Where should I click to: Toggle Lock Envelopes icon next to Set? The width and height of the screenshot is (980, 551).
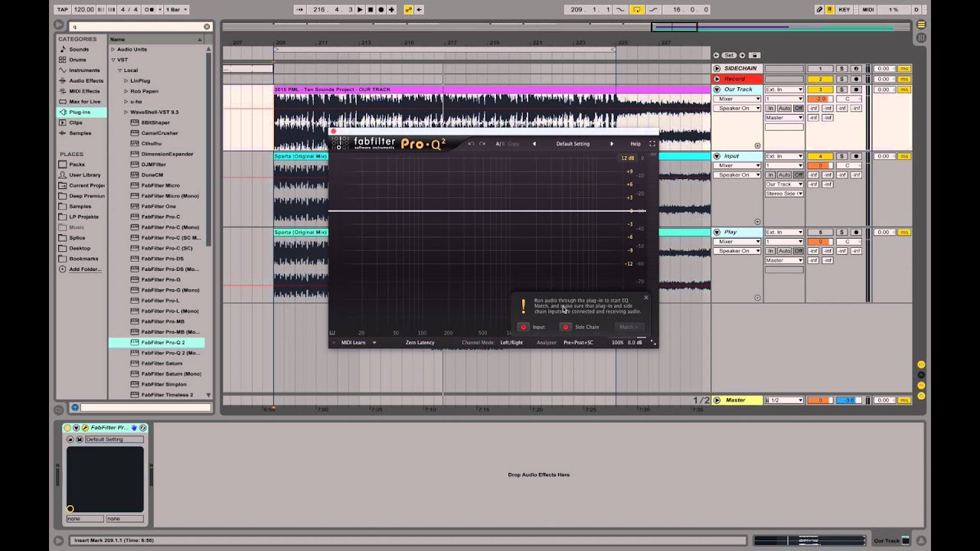pos(754,55)
